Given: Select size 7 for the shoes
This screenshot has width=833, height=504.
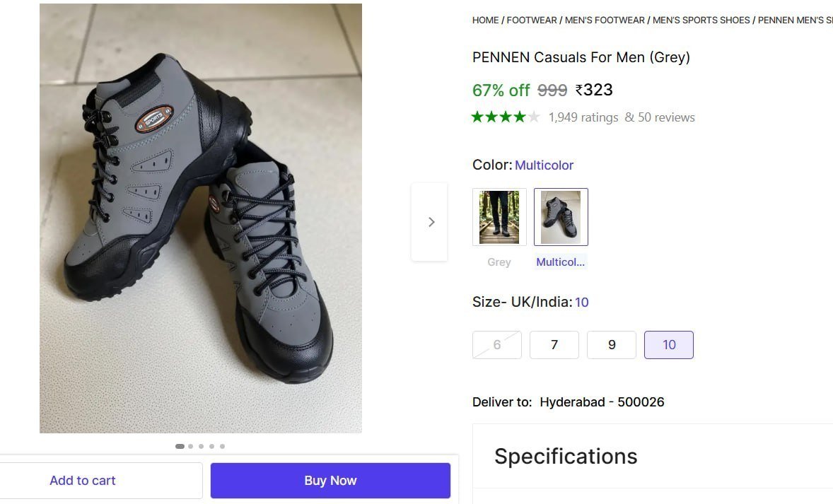Looking at the screenshot, I should coord(554,345).
